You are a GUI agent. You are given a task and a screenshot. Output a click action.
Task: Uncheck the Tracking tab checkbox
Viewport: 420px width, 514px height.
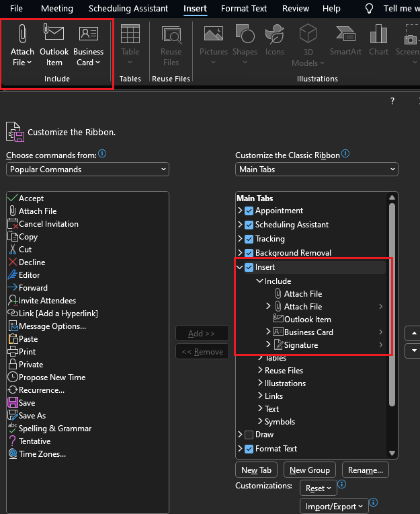coord(249,239)
